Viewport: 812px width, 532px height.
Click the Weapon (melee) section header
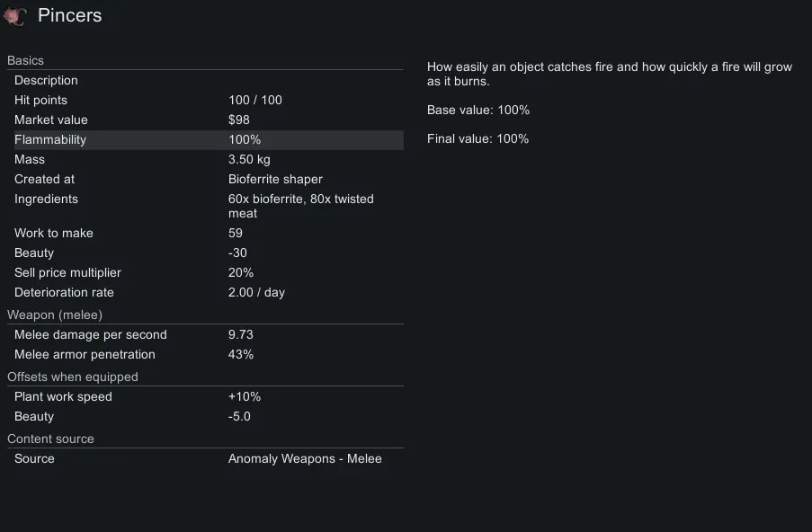[55, 315]
